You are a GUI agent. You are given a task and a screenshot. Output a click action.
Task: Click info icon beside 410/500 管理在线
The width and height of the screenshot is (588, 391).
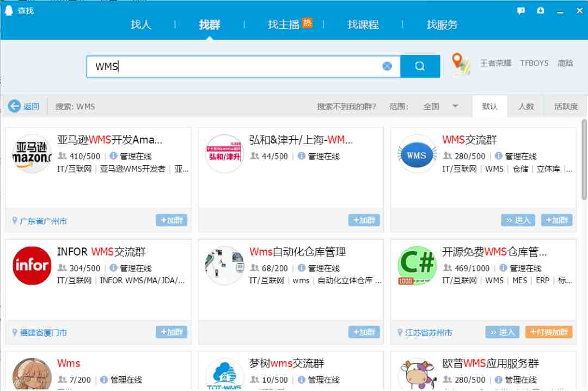113,156
